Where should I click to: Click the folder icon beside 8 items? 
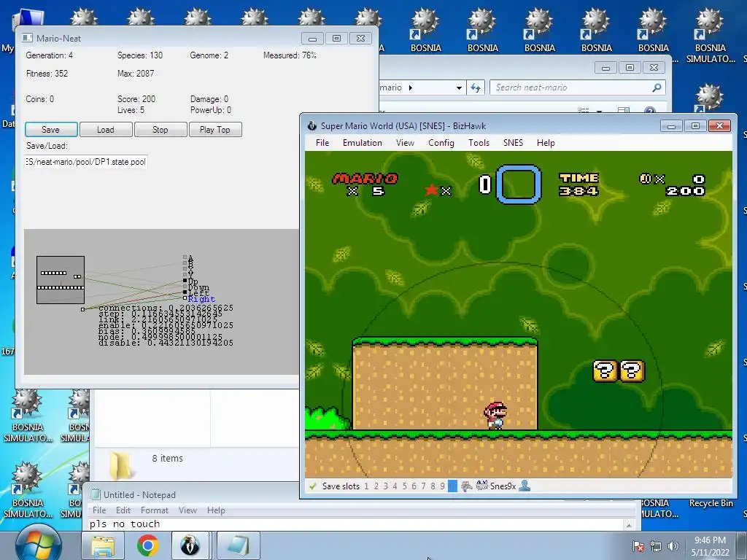[x=120, y=464]
